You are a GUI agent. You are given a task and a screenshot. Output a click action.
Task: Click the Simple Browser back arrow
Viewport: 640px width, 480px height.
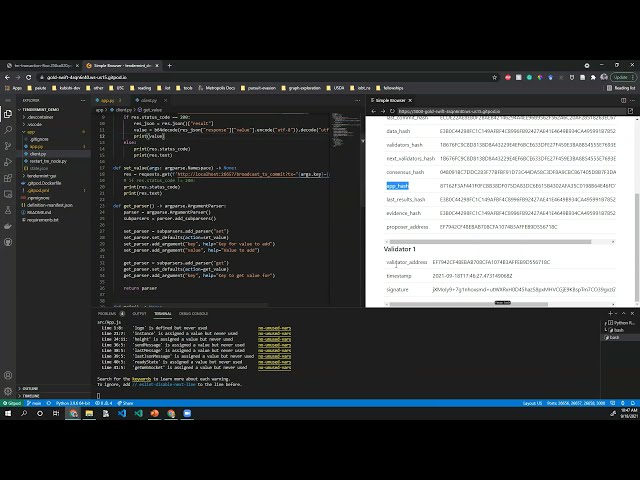[x=373, y=111]
